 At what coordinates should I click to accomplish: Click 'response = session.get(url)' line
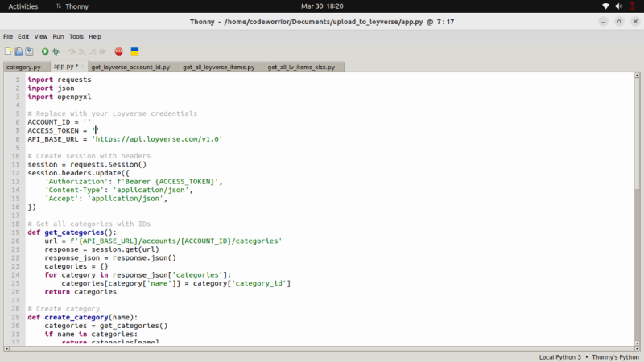pyautogui.click(x=102, y=249)
